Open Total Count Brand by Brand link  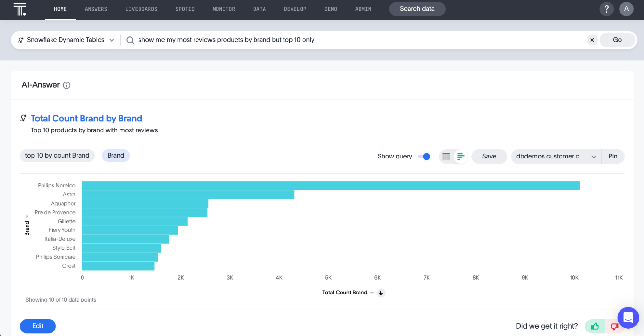click(x=86, y=118)
